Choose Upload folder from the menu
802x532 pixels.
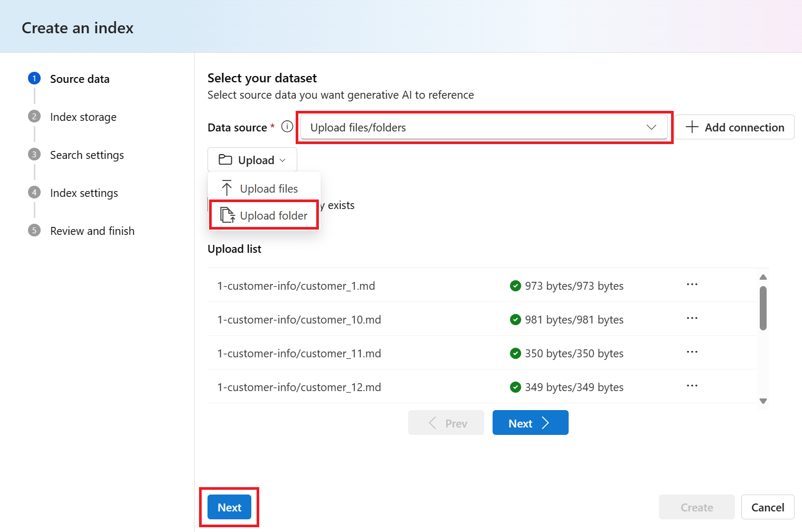point(264,215)
